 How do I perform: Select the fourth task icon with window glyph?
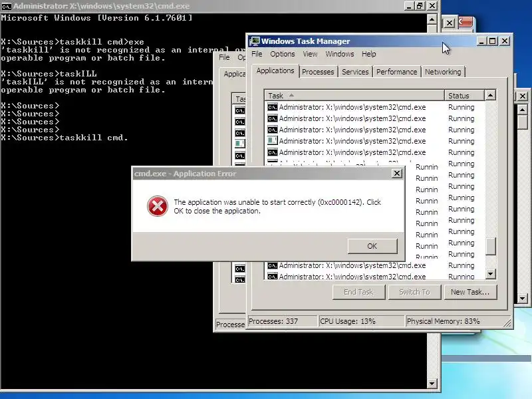[x=272, y=140]
